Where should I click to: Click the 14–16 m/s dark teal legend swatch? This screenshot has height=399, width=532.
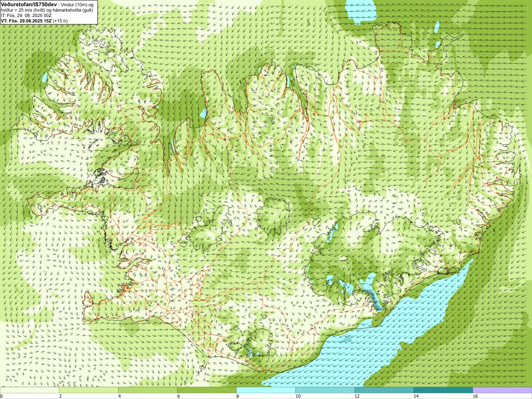(443, 390)
